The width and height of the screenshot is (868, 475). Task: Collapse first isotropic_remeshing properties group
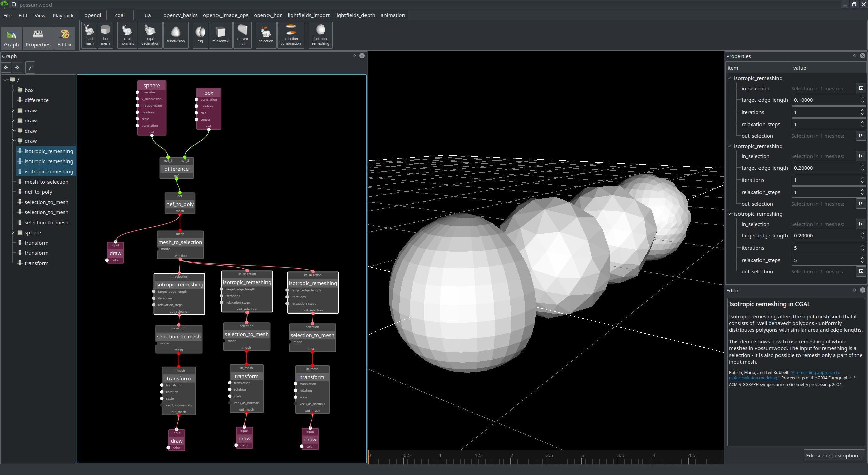pos(729,78)
